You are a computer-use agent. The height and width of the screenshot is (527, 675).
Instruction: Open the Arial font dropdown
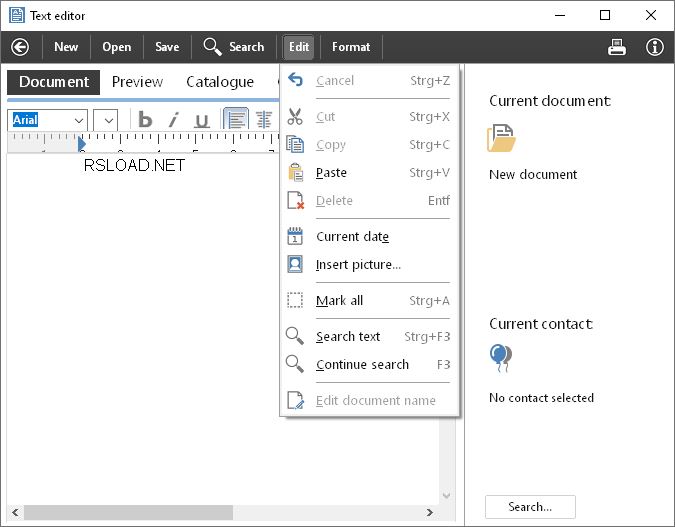click(79, 120)
